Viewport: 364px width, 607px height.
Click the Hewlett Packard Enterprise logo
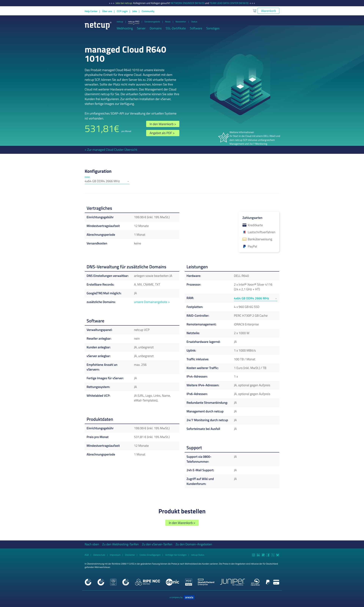(x=206, y=582)
